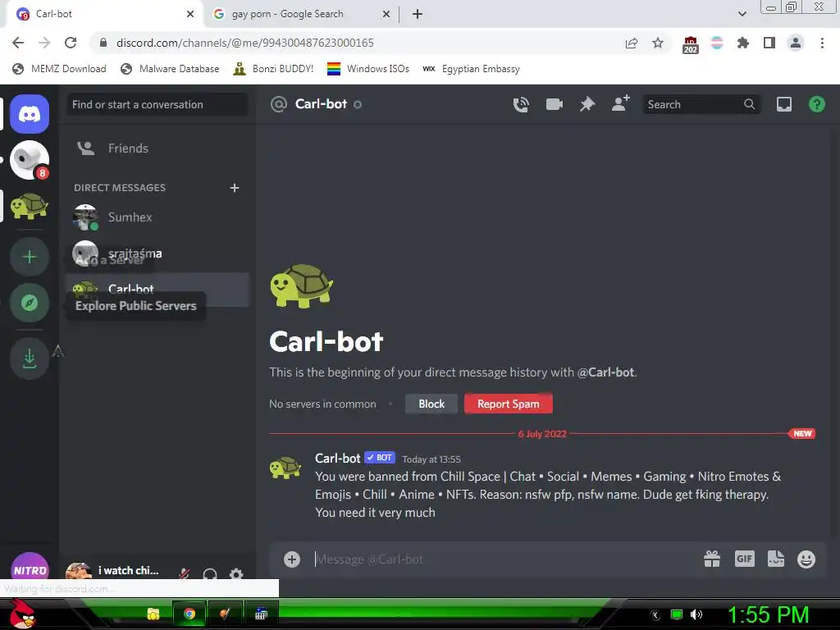This screenshot has width=840, height=630.
Task: Open the Angry Birds start button
Action: (22, 614)
